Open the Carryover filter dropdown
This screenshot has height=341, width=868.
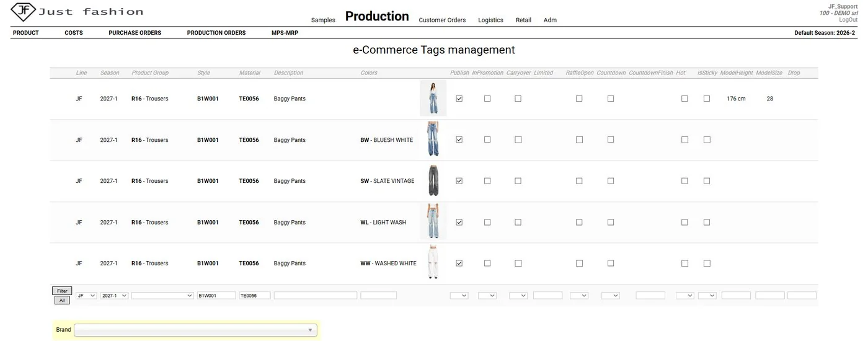pos(518,296)
